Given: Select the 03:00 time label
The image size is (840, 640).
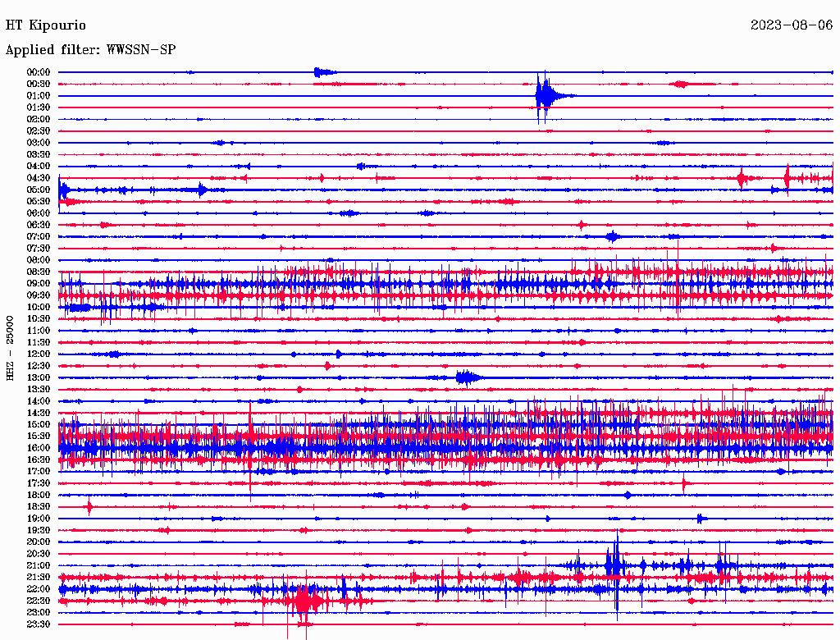Looking at the screenshot, I should 39,143.
